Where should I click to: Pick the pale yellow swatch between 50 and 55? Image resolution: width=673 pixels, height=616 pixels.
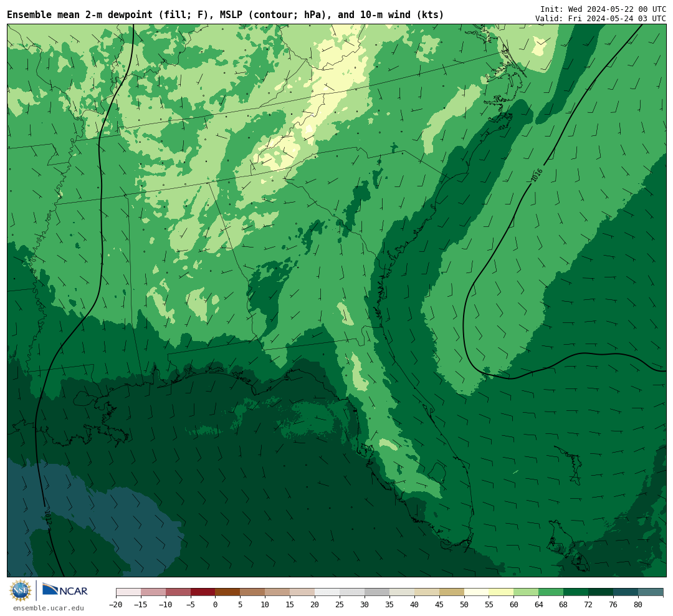477,592
